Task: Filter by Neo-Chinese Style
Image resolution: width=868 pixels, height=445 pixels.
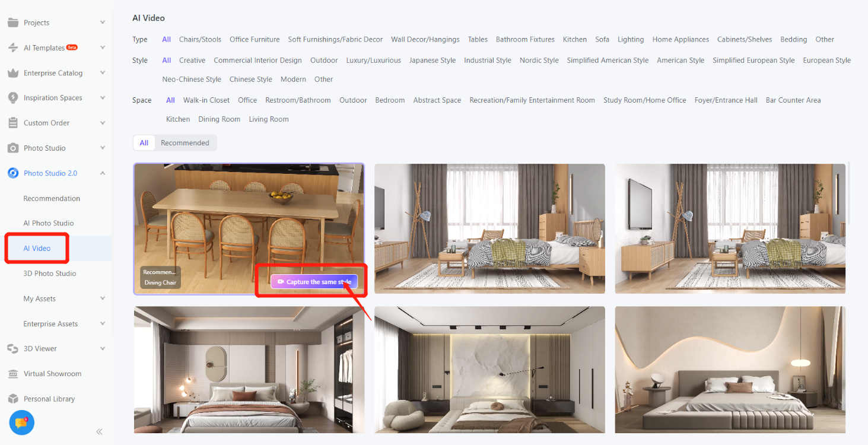Action: click(x=192, y=79)
